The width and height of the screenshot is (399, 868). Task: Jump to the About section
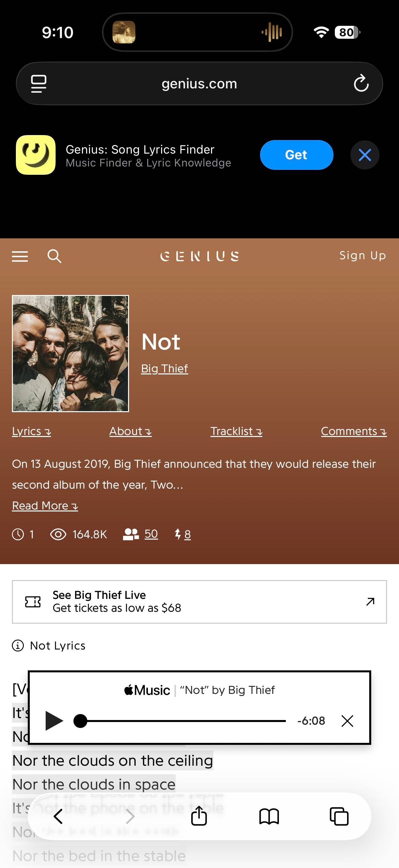(130, 431)
